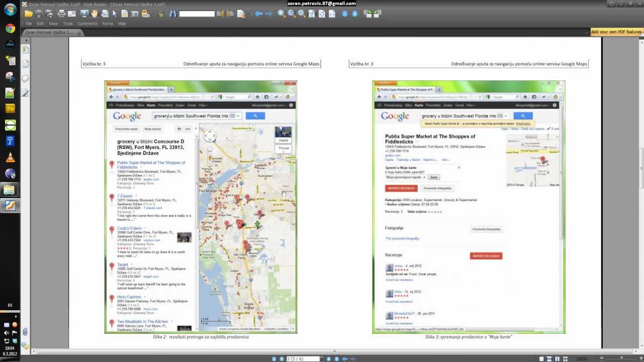Click zoom slider plus button in status bar
Image resolution: width=644 pixels, height=362 pixels.
pos(641,358)
